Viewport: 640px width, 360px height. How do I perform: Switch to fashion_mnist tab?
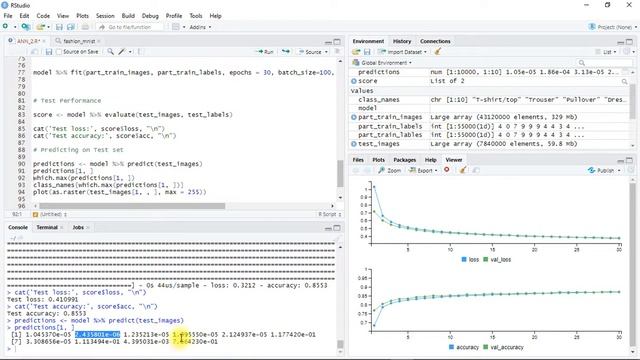pyautogui.click(x=79, y=41)
